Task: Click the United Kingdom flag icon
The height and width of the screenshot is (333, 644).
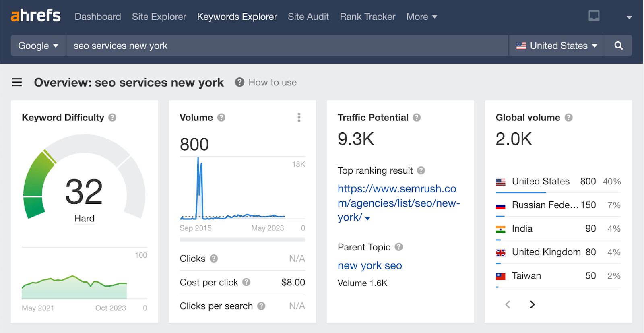Action: pyautogui.click(x=500, y=253)
